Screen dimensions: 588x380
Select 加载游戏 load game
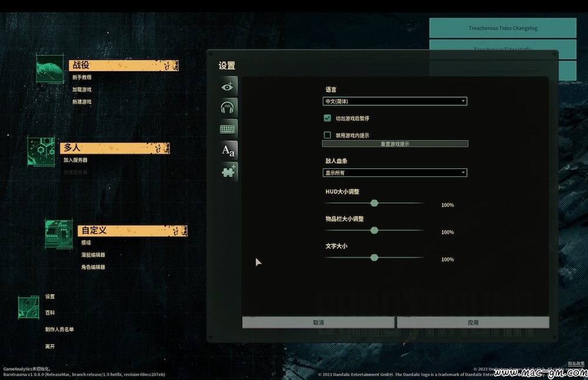82,89
